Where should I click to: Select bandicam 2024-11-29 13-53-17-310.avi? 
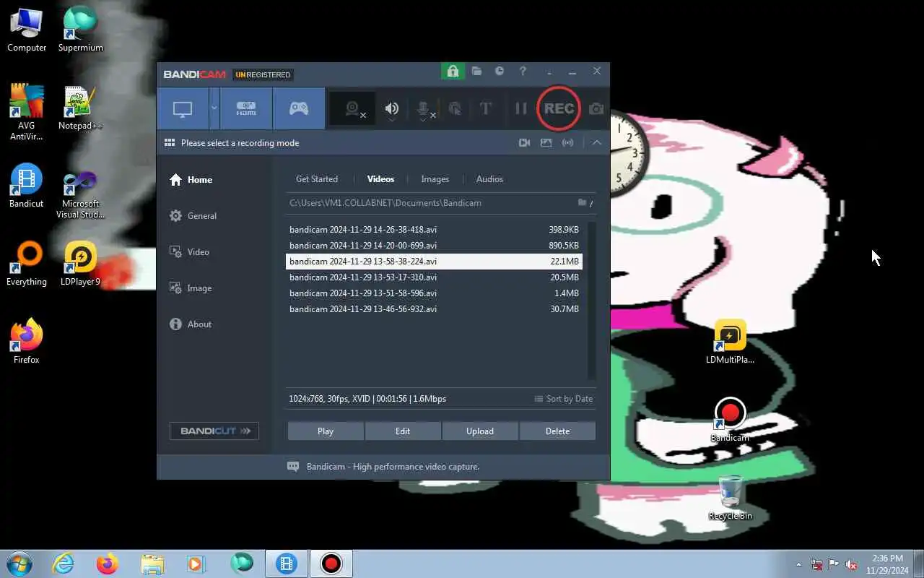434,277
